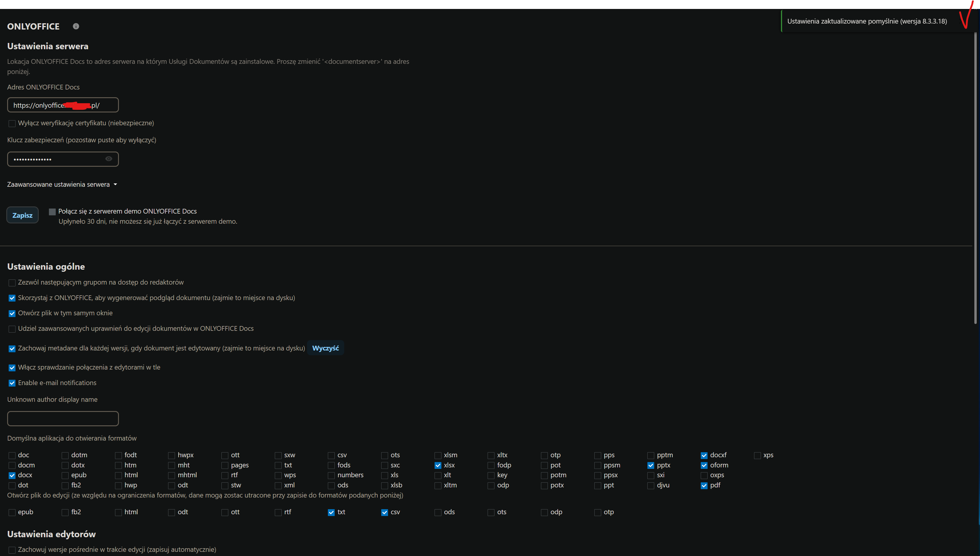Check the ppsx format checkbox
This screenshot has width=980, height=556.
[x=598, y=475]
